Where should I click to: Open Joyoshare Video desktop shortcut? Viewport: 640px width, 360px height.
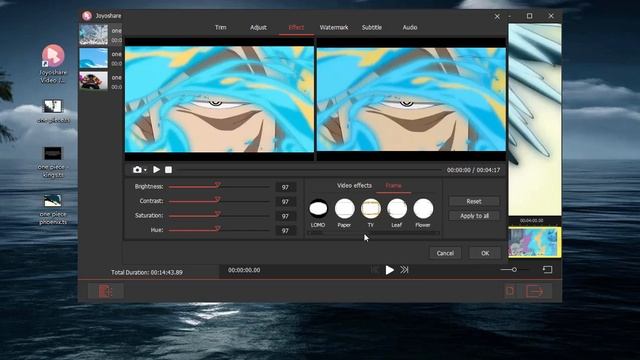click(x=53, y=64)
